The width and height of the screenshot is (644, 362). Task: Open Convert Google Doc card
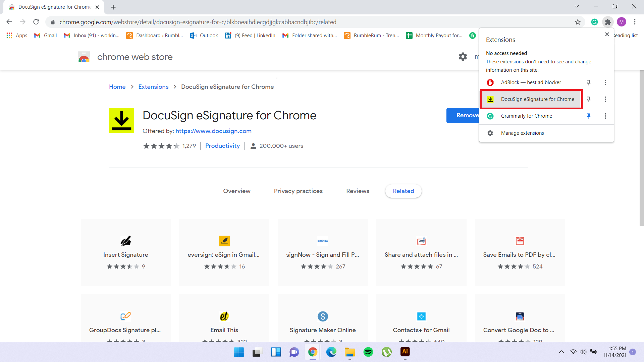point(520,318)
